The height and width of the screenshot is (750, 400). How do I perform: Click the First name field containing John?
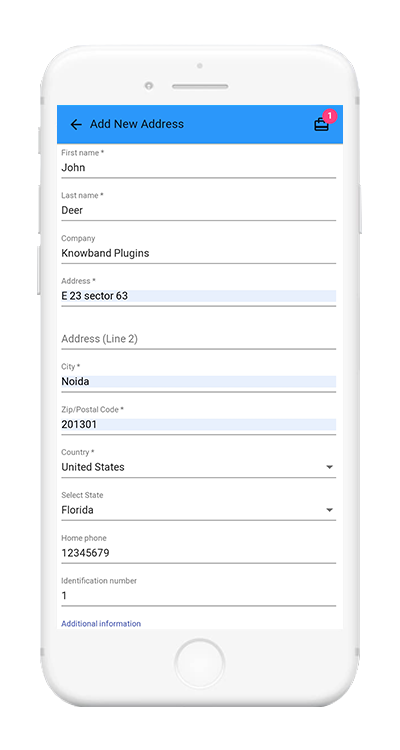199,168
